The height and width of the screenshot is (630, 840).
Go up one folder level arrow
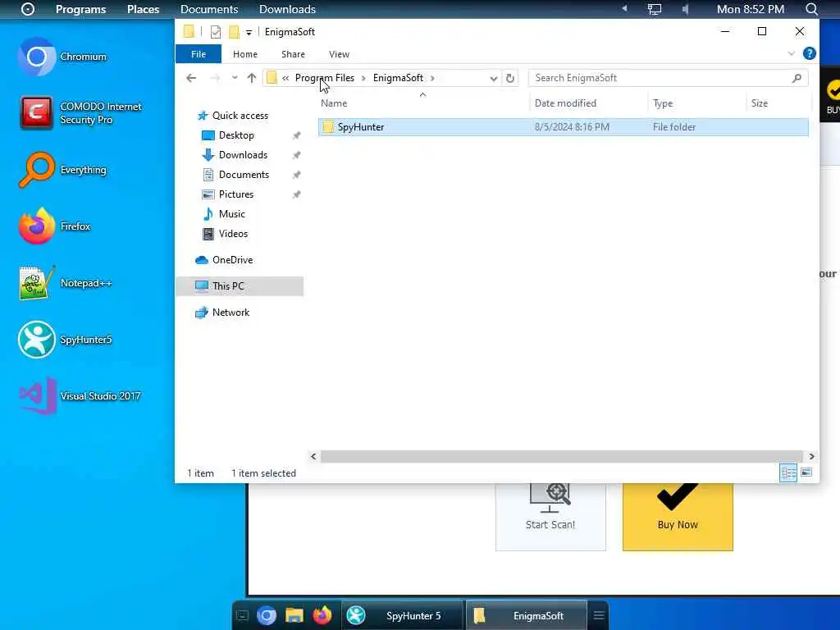(x=251, y=78)
